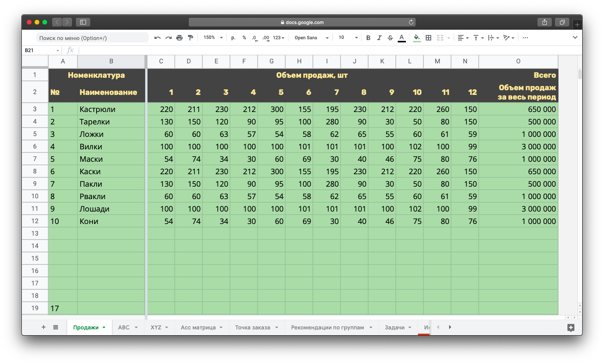Toggle bold formatting
This screenshot has width=604, height=364.
368,38
